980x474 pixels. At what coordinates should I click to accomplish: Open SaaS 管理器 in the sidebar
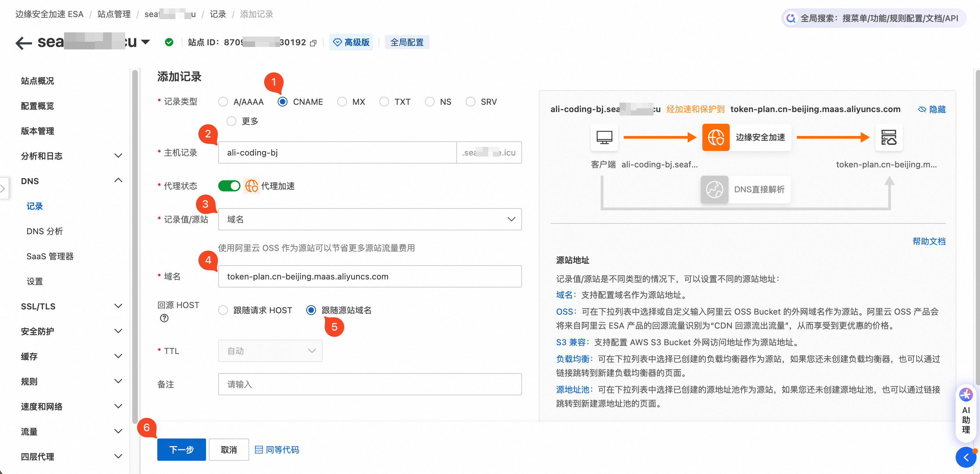pos(50,257)
